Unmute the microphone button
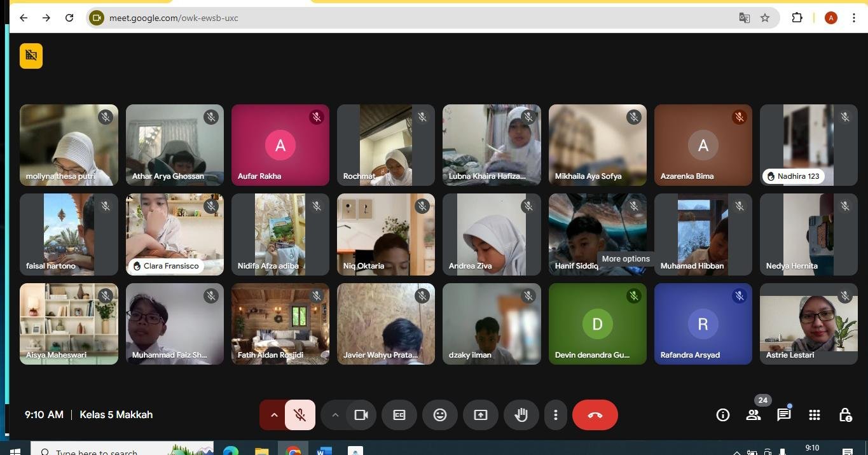Image resolution: width=868 pixels, height=455 pixels. (x=300, y=415)
